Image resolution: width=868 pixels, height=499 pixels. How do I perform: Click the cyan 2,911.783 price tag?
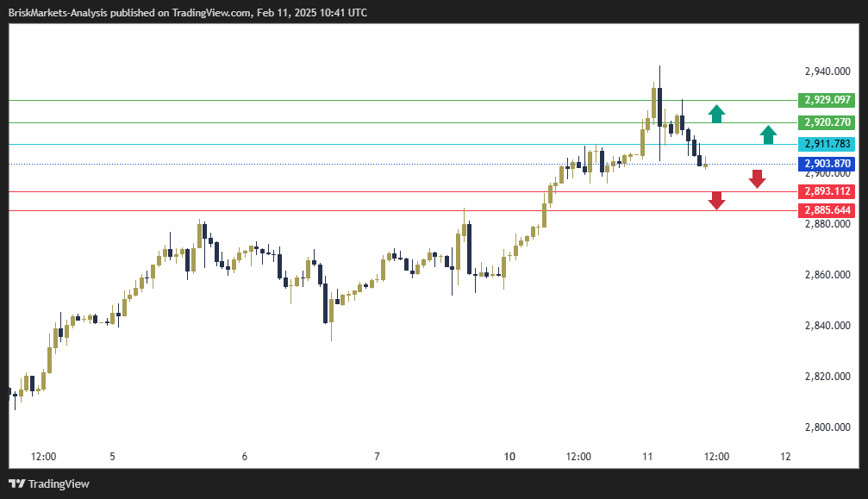pyautogui.click(x=827, y=144)
